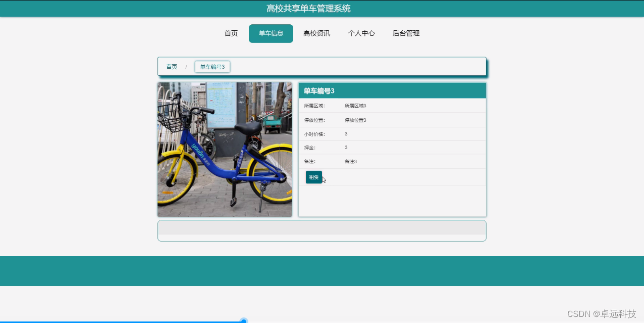Image resolution: width=644 pixels, height=323 pixels.
Task: Click 首页 link in the breadcrumb bar
Action: coord(171,66)
